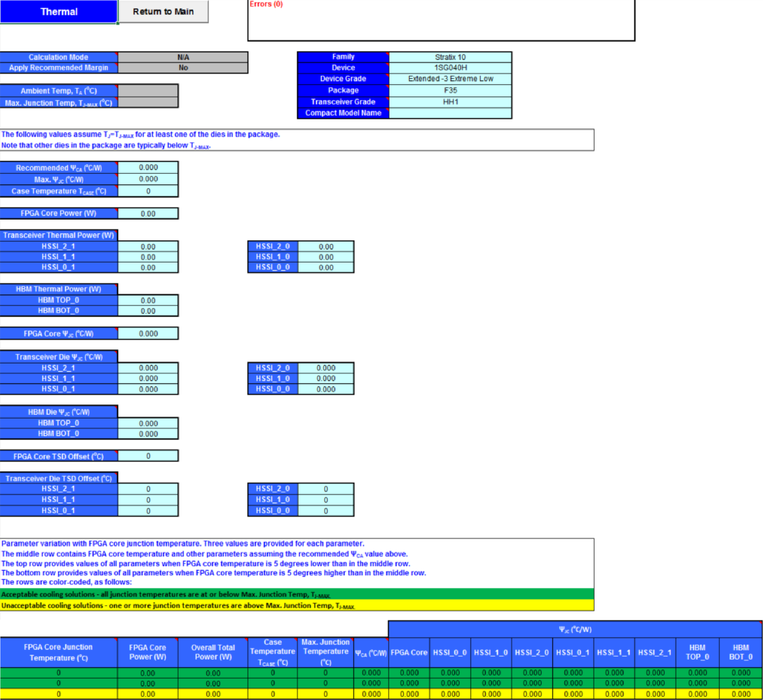Click the Return to Main button

click(163, 12)
